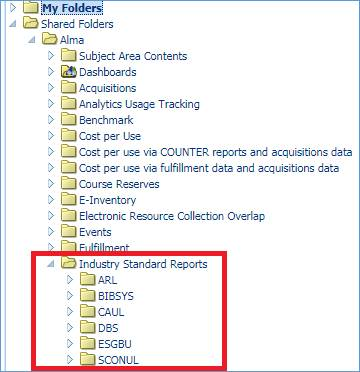Click the Events folder icon
The image size is (360, 372).
tap(69, 232)
